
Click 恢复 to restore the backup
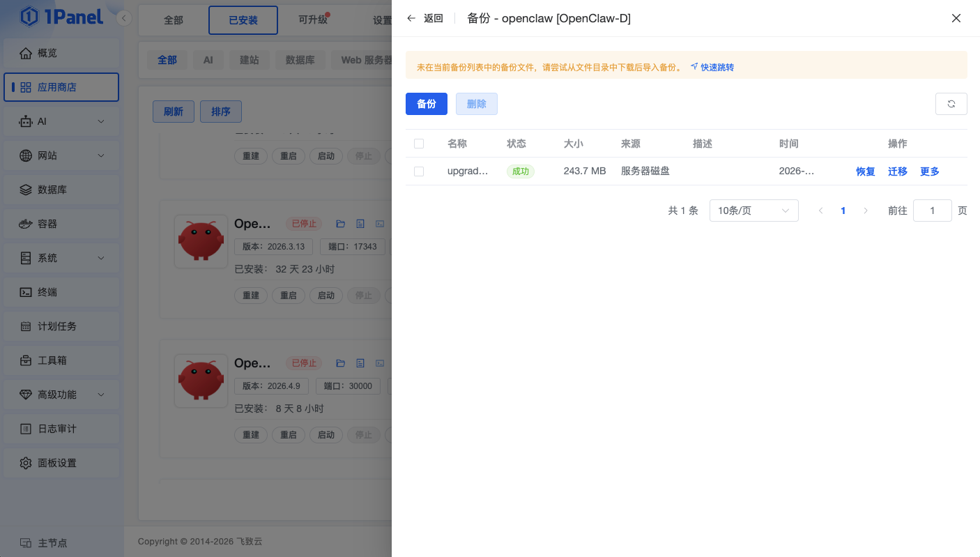coord(865,171)
